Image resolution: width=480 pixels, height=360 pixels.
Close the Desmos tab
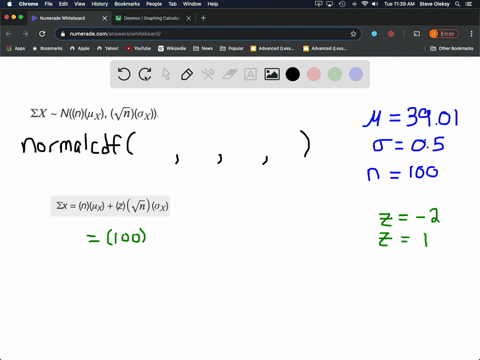click(x=189, y=18)
